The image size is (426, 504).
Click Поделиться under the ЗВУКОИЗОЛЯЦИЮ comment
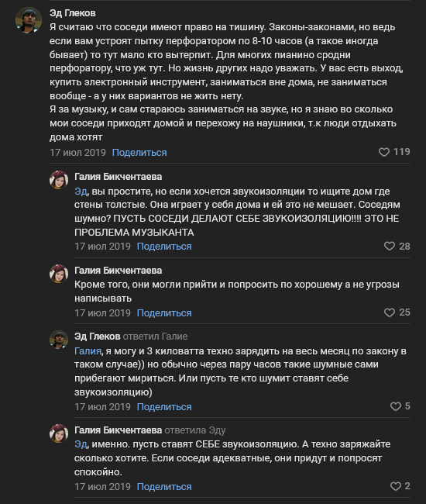[x=164, y=247]
